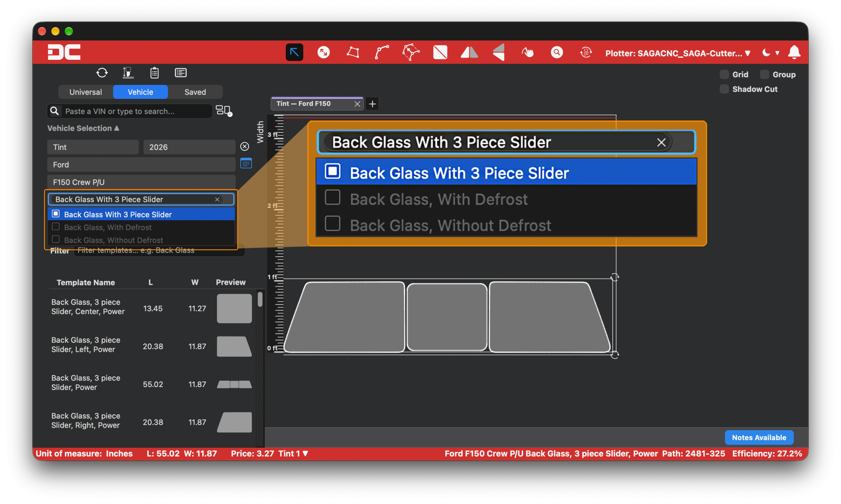Add a new canvas tab with plus button
Screen dimensions: 841x504
point(372,103)
